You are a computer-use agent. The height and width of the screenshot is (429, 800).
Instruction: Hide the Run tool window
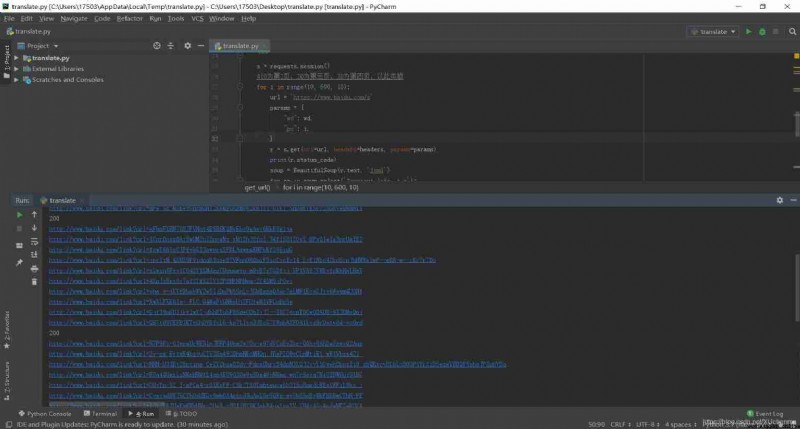click(793, 200)
